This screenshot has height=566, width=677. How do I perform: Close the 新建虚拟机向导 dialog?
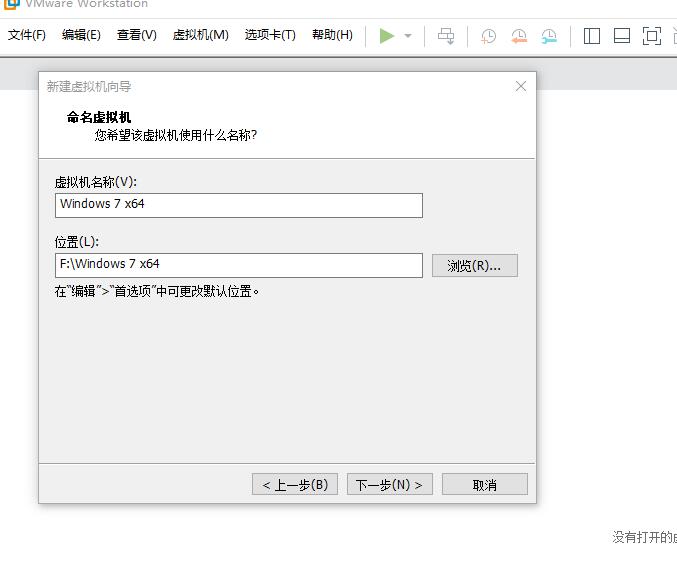click(521, 86)
